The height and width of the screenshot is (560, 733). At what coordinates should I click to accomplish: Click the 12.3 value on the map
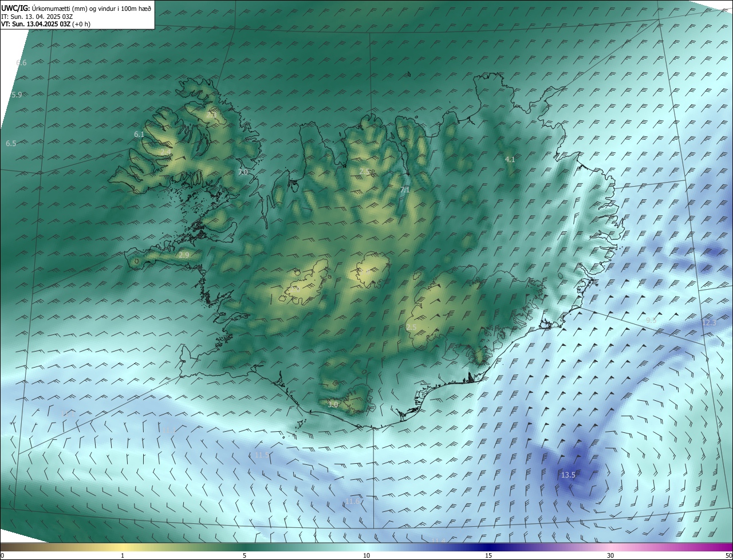(x=709, y=322)
